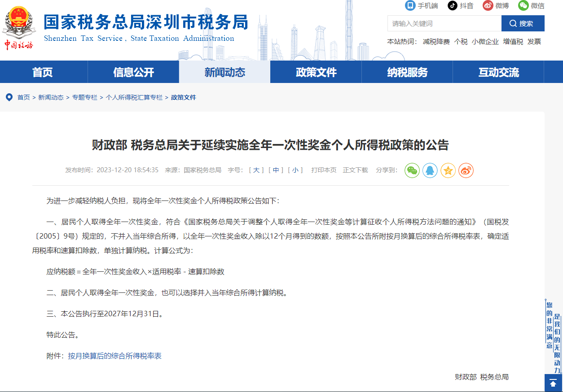The image size is (563, 392).
Task: Click 个人所得税汇算专栏 breadcrumb link
Action: pos(134,97)
